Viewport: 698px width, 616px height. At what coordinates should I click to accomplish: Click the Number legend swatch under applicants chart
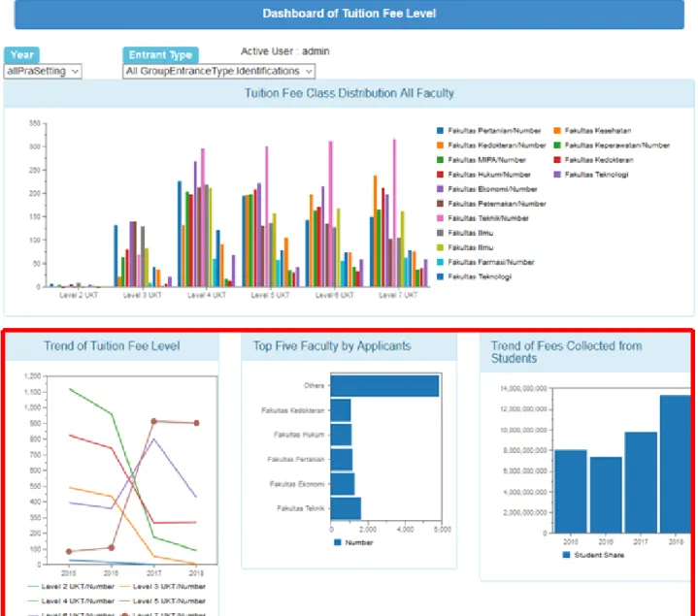338,542
